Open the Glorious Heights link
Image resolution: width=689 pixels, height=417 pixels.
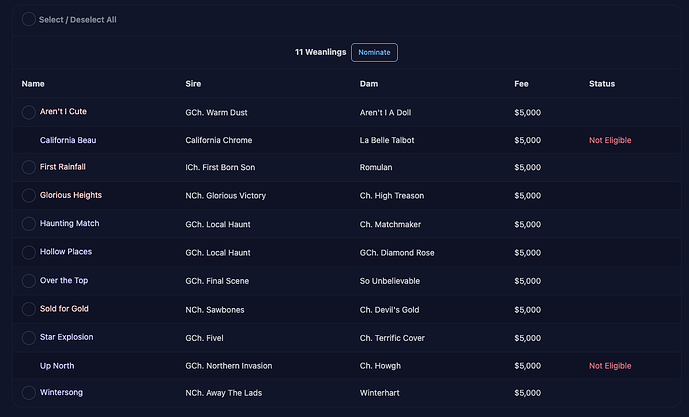(x=71, y=195)
